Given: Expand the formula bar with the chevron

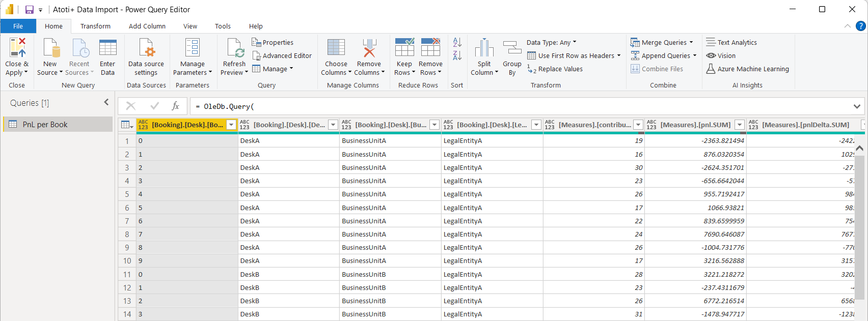Looking at the screenshot, I should pyautogui.click(x=857, y=106).
